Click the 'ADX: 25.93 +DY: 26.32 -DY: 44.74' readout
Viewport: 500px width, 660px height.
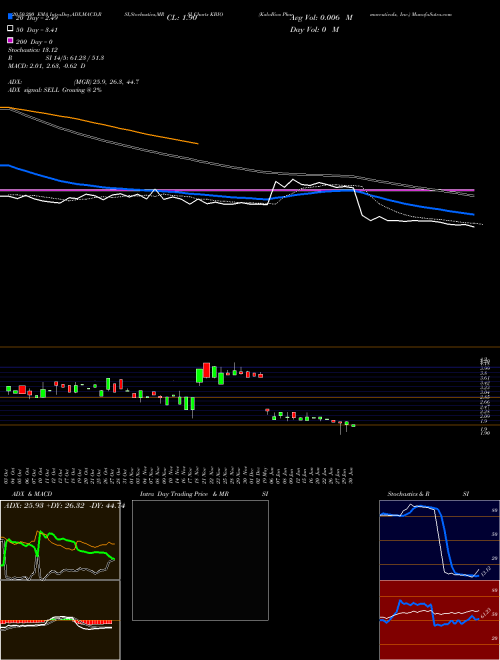[64, 506]
